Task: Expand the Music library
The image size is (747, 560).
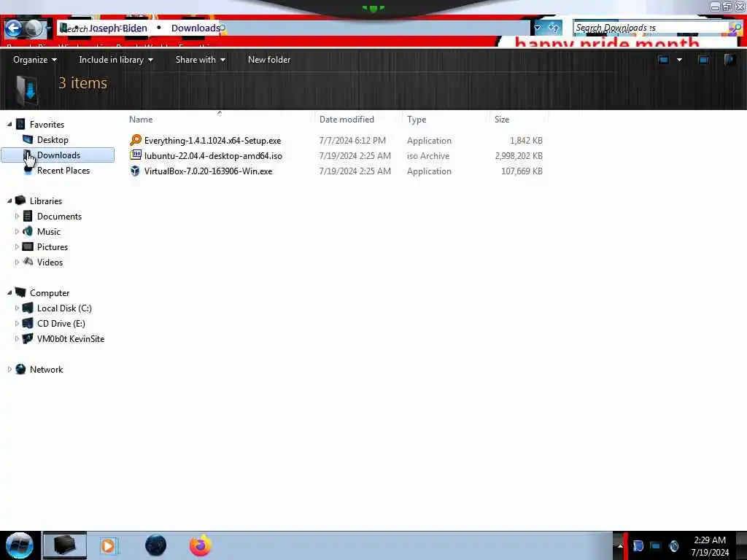Action: coord(18,231)
